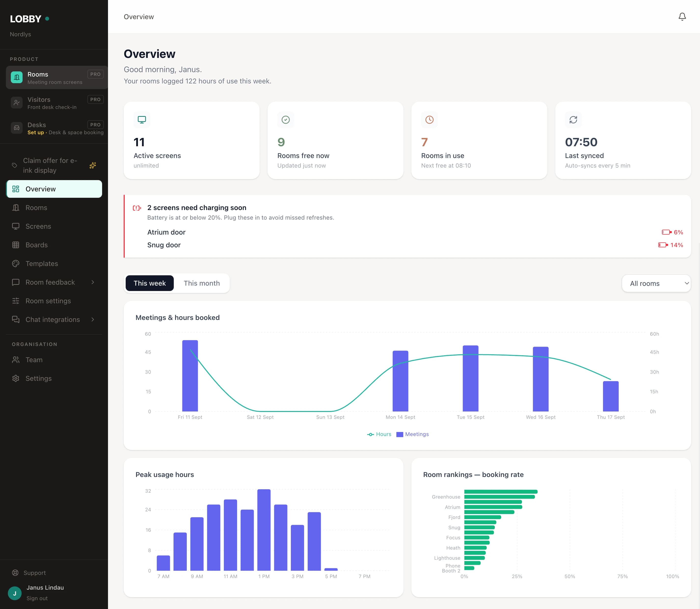This screenshot has height=609, width=700.
Task: Click the Tue 15 Sept meetings bar
Action: point(471,379)
